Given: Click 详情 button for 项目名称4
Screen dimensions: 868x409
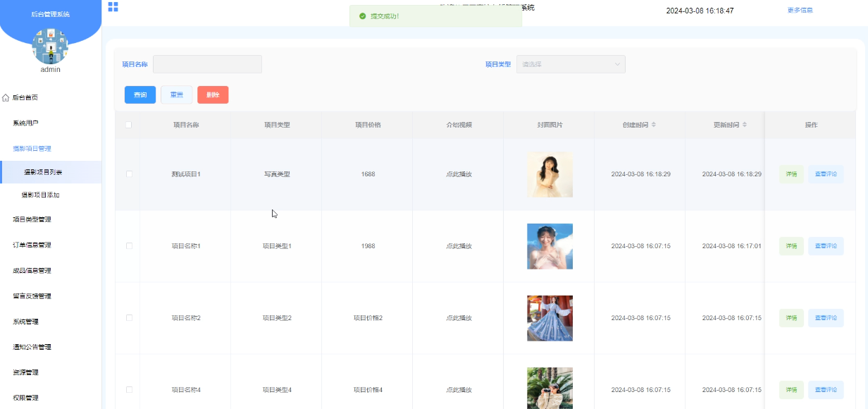Looking at the screenshot, I should [x=791, y=390].
